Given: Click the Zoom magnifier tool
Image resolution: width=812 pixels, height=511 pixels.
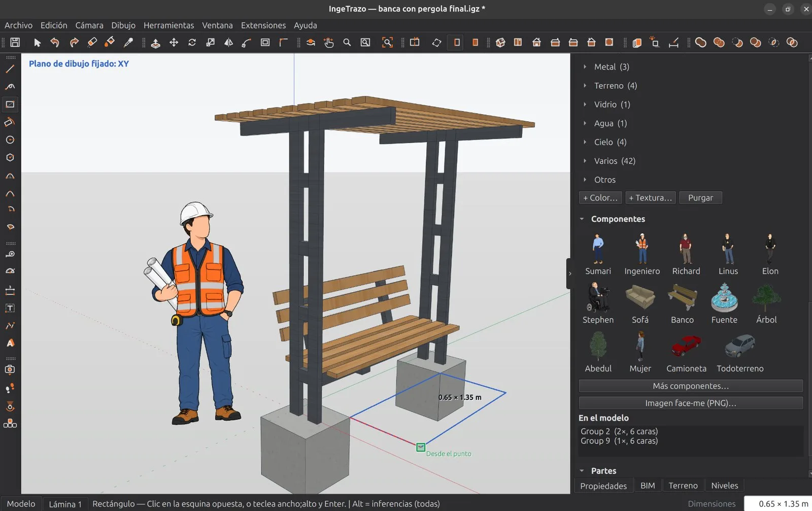Looking at the screenshot, I should [x=347, y=43].
